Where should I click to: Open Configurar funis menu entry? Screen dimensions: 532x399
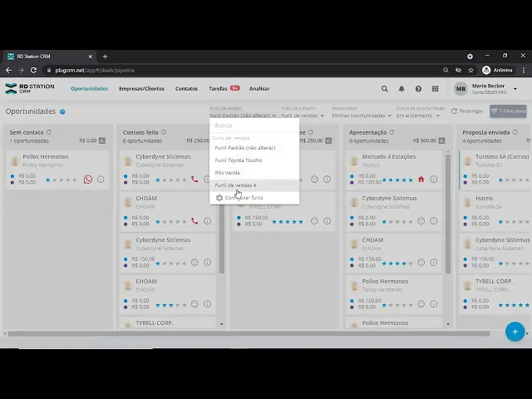point(254,198)
